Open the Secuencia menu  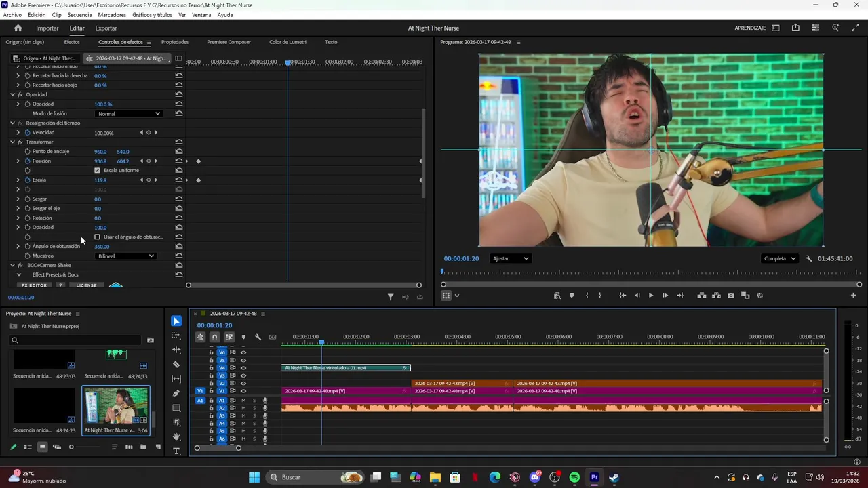tap(79, 15)
